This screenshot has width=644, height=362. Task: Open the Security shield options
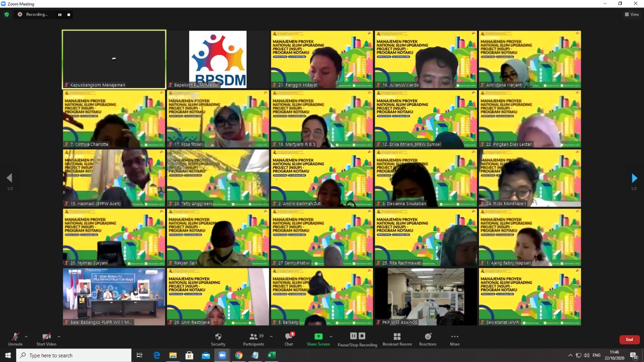218,339
